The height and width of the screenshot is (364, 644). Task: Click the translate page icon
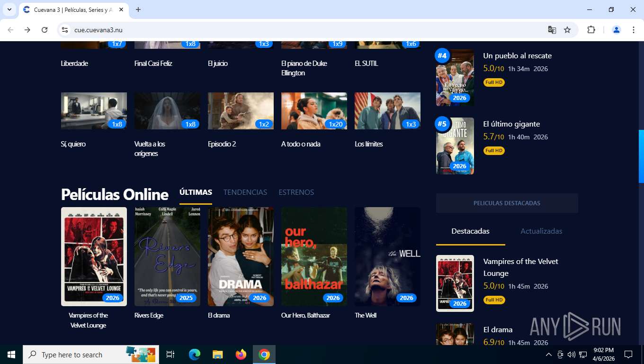click(552, 30)
